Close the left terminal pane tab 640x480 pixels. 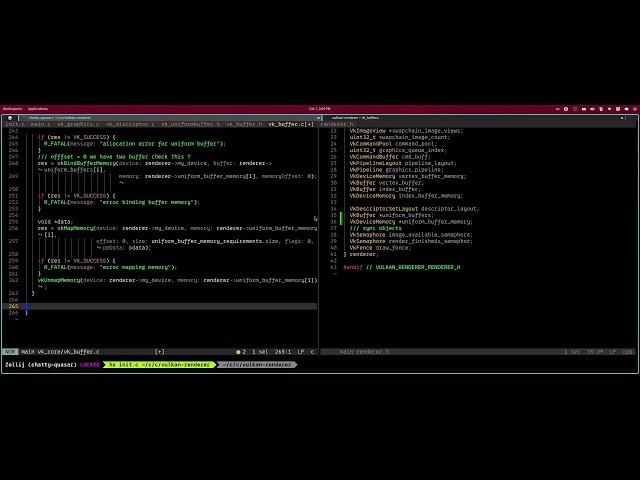click(x=318, y=118)
